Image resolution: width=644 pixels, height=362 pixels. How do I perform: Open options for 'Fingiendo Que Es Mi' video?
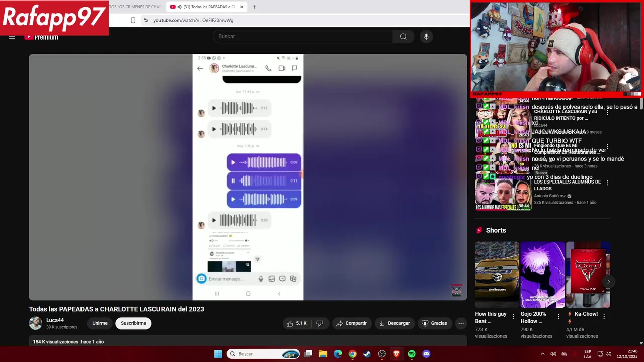[607, 146]
